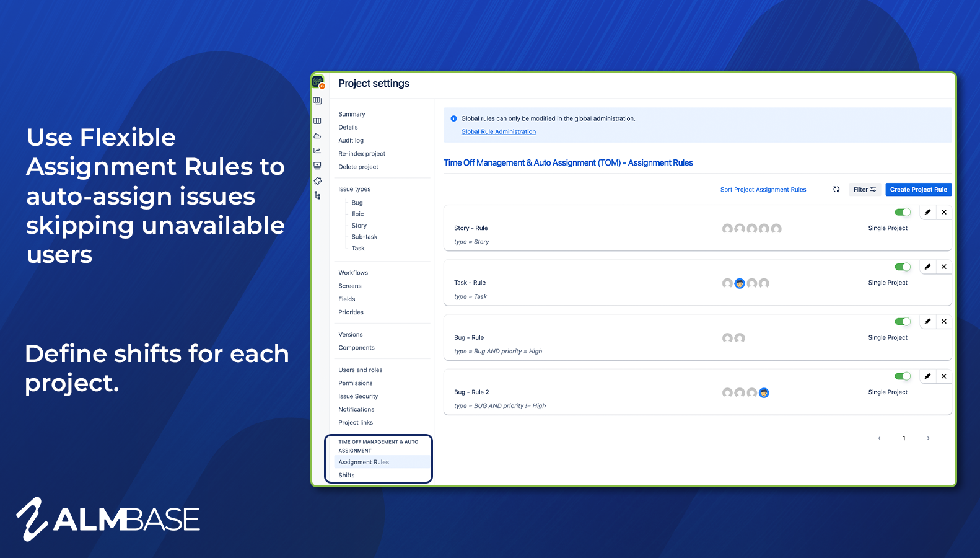Click the info icon in global rules banner

tap(453, 118)
